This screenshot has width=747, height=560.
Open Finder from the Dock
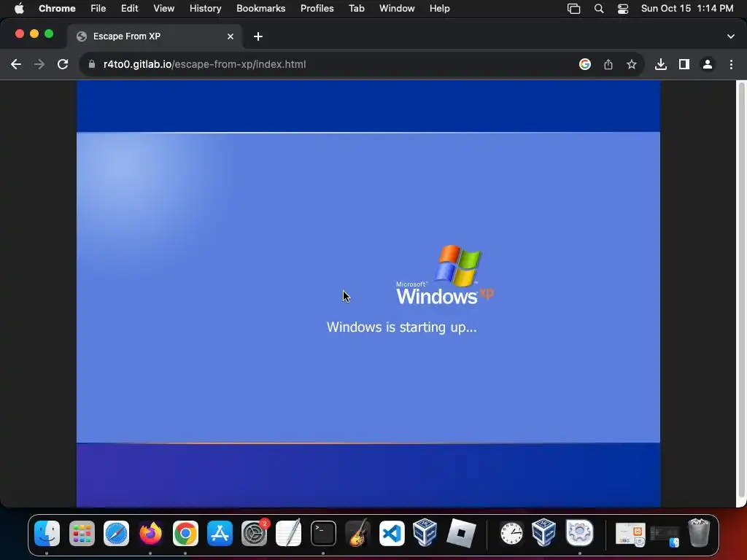47,533
